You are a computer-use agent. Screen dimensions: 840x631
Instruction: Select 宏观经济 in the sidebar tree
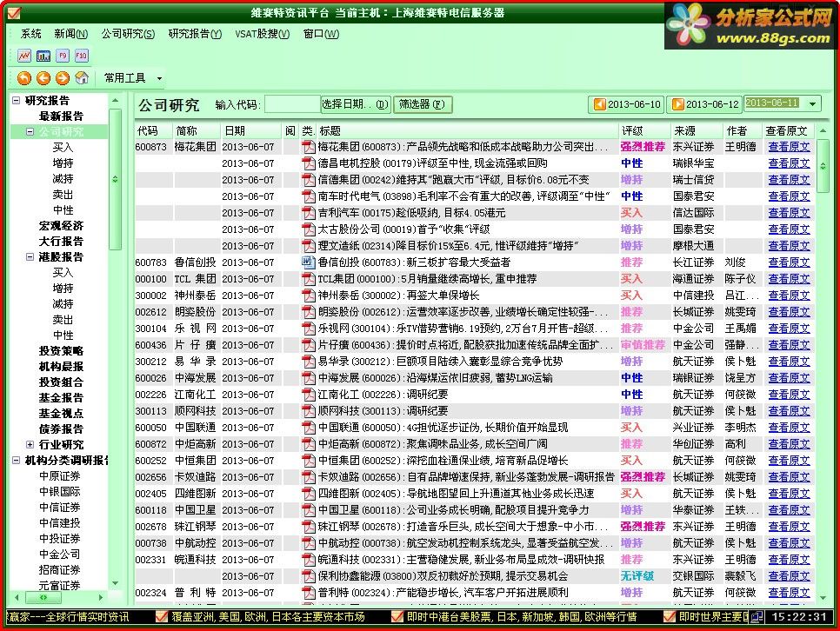61,225
